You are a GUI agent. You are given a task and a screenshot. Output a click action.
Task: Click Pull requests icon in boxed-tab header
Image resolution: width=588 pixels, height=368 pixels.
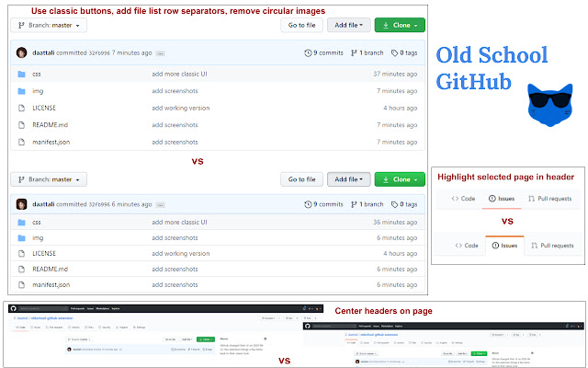(x=535, y=246)
